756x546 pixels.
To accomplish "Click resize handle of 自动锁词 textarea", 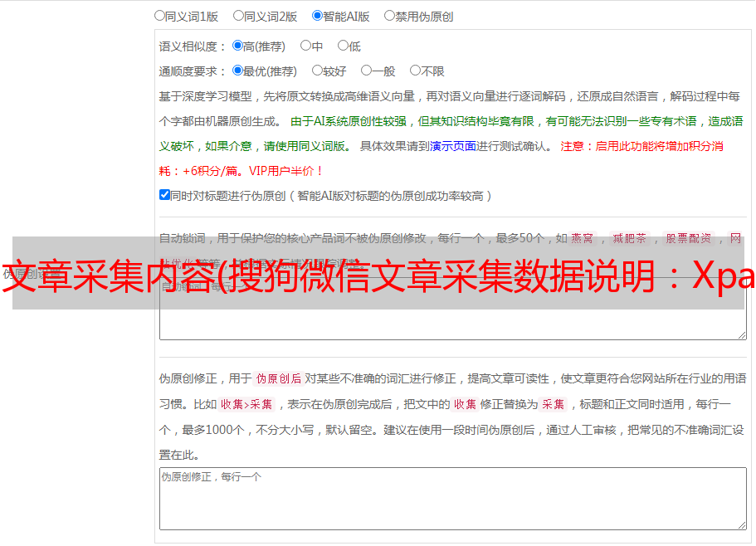I will [742, 335].
